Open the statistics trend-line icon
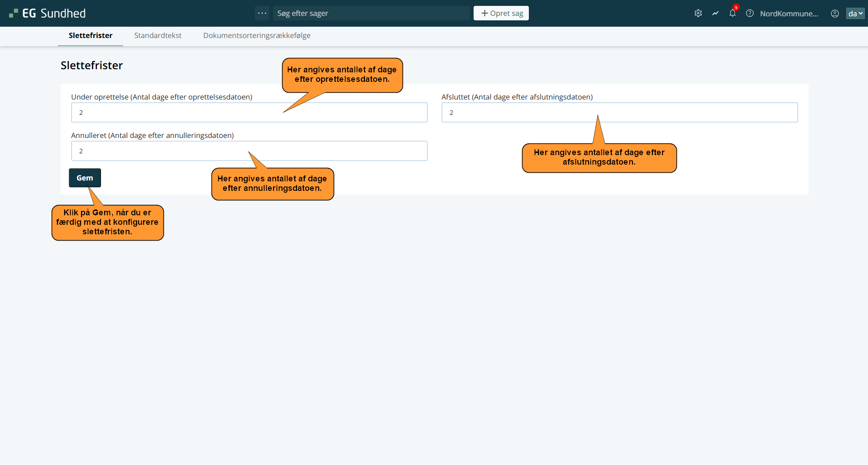The height and width of the screenshot is (465, 868). click(715, 14)
